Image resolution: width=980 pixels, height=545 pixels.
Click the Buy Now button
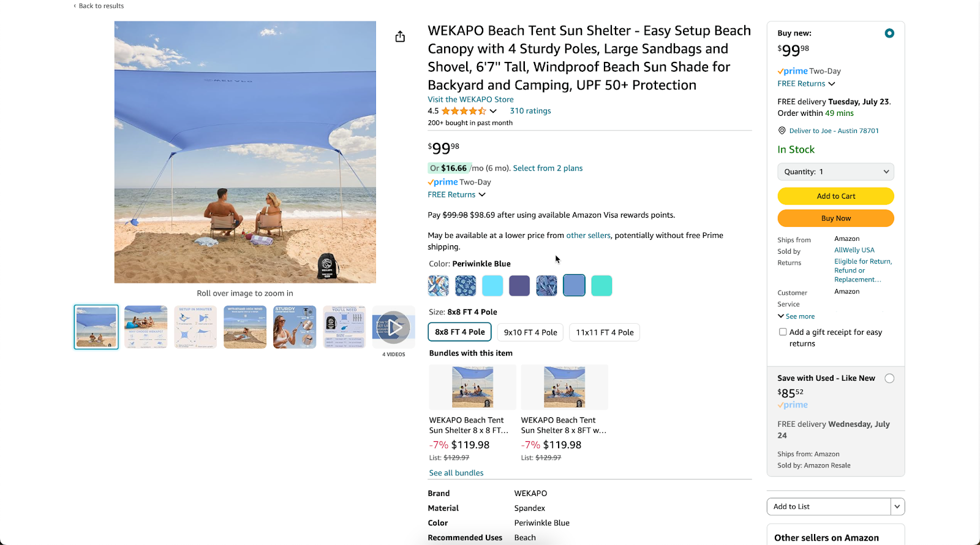coord(835,218)
